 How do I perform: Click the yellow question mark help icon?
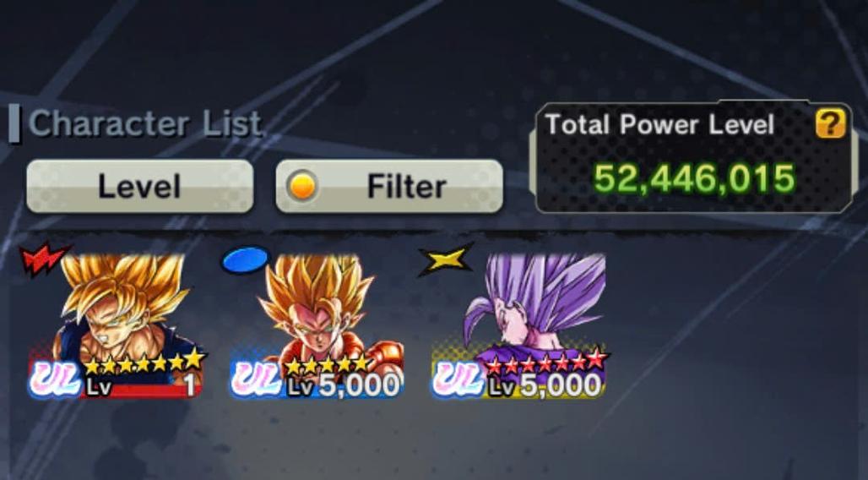click(830, 123)
